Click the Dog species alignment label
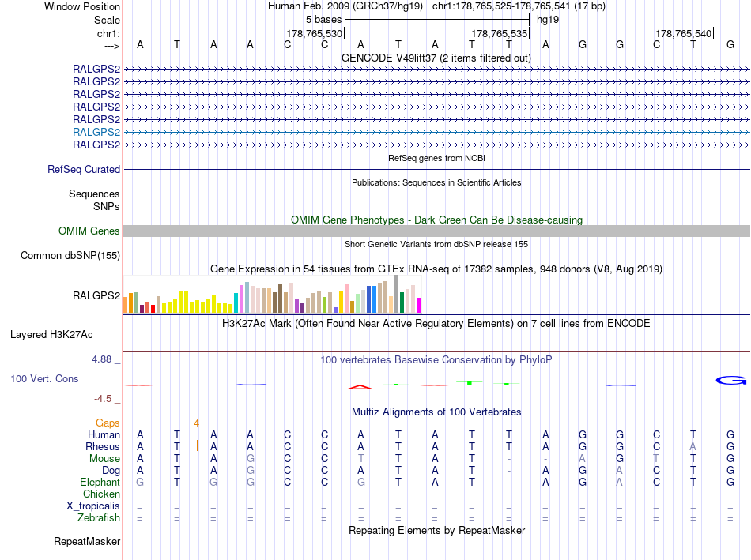This screenshot has height=560, width=751. coord(111,471)
